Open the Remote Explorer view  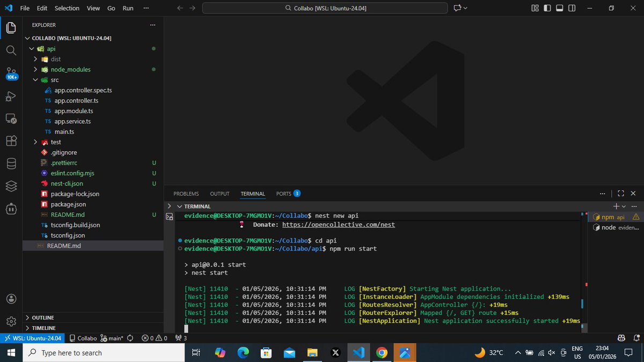(x=11, y=119)
